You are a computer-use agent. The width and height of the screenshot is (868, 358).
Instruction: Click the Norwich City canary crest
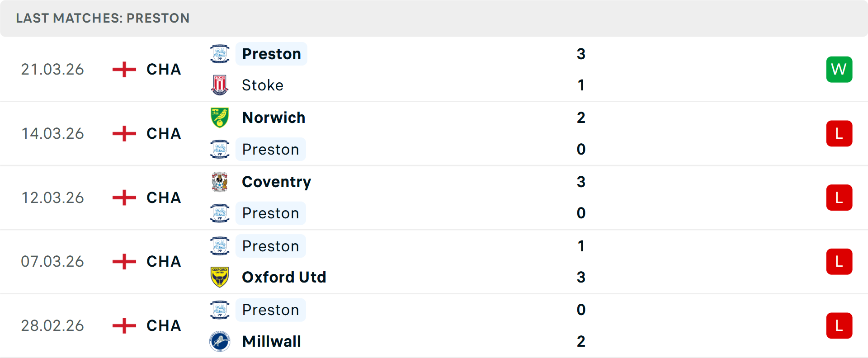pos(220,118)
